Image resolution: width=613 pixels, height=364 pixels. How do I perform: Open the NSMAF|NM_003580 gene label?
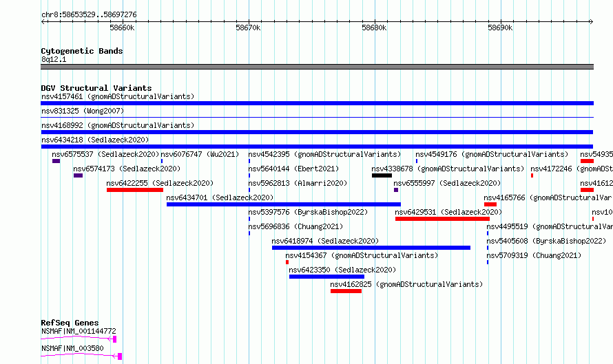[x=72, y=348]
